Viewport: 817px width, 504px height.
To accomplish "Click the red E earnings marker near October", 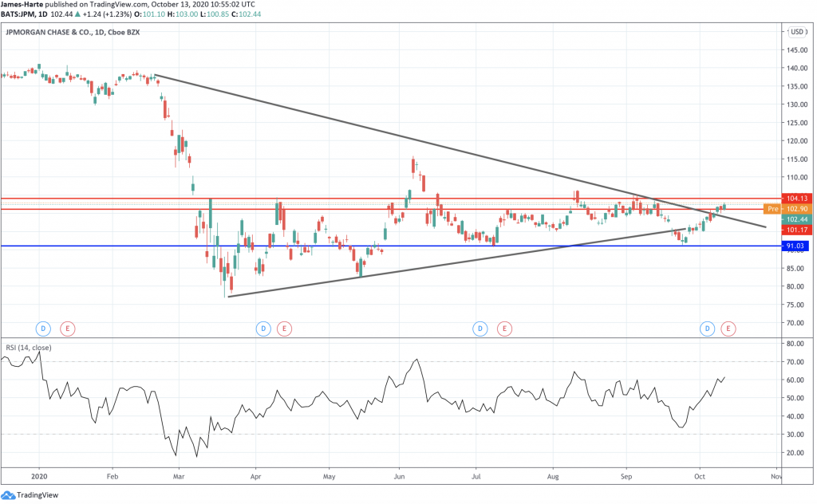I will click(x=728, y=328).
